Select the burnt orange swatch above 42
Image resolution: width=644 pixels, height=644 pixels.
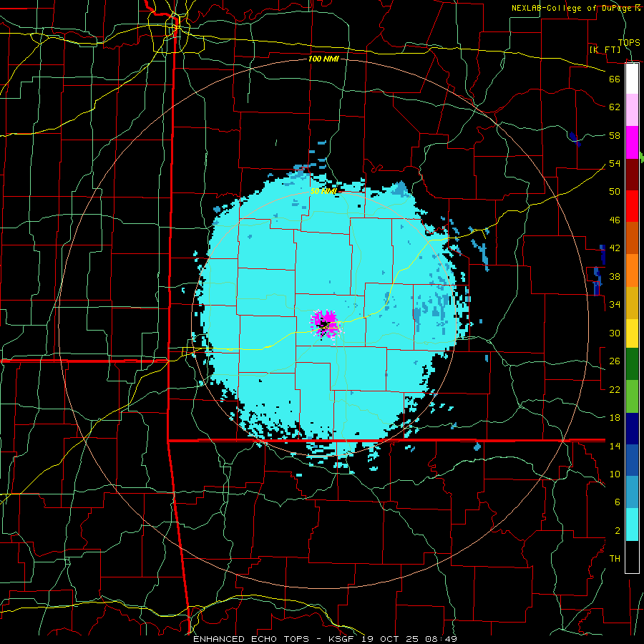(632, 238)
